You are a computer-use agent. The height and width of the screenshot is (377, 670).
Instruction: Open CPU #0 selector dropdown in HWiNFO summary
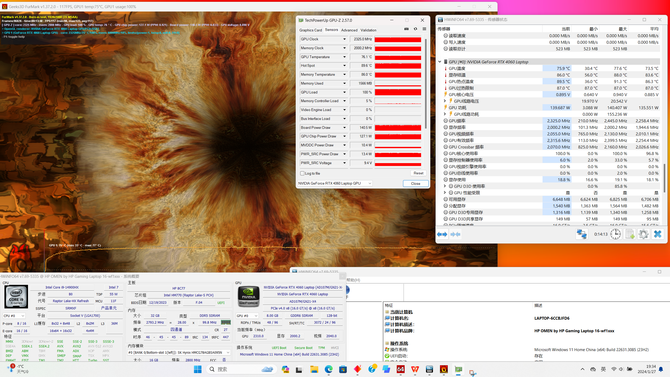pyautogui.click(x=14, y=316)
